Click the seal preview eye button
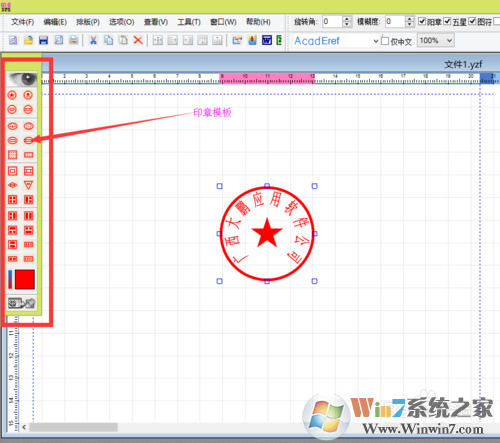This screenshot has height=443, width=500. (22, 79)
